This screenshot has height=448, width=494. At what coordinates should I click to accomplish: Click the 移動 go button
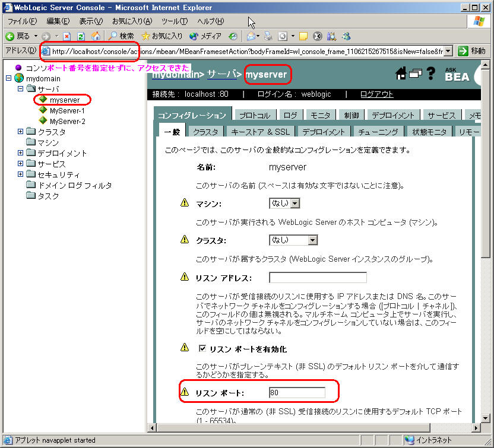click(x=472, y=51)
